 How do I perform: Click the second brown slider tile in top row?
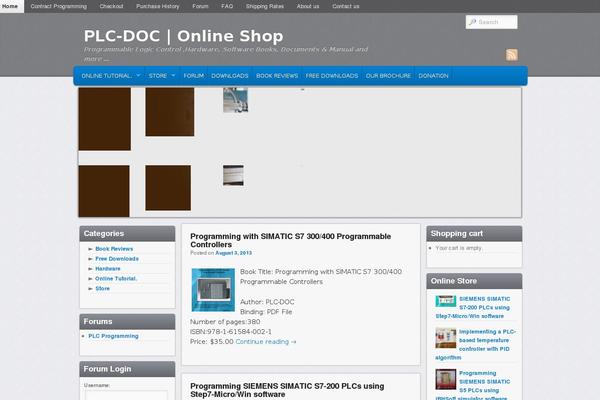pos(170,112)
